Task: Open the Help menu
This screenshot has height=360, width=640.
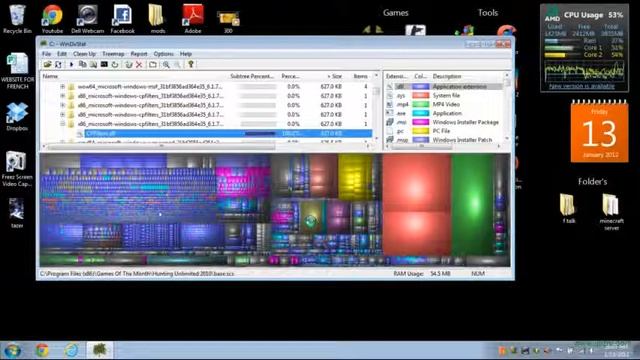Action: pyautogui.click(x=186, y=54)
